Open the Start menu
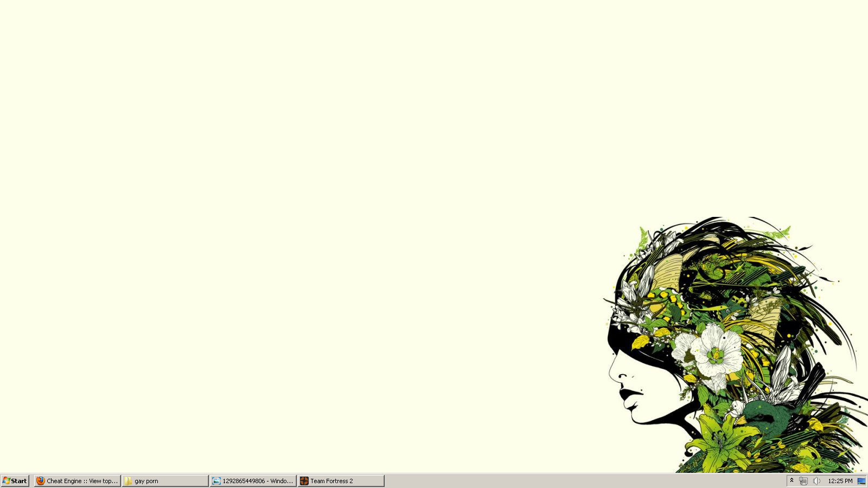The image size is (868, 488). pos(15,481)
